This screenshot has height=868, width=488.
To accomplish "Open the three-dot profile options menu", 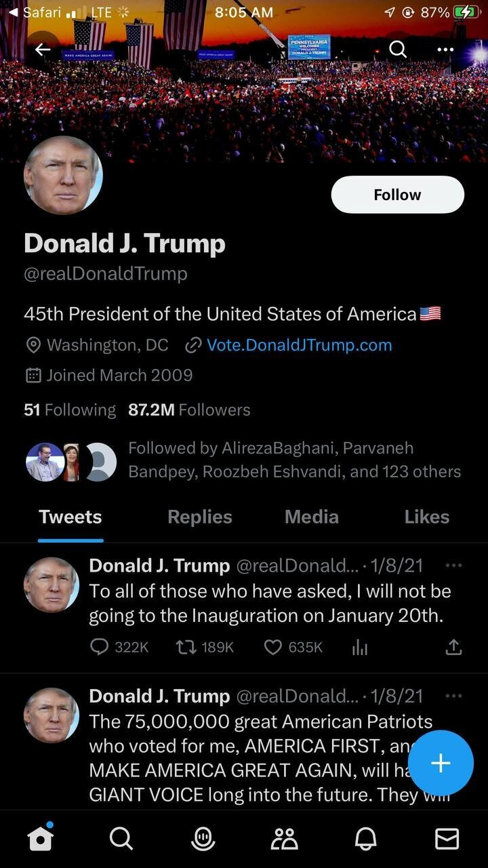I will click(445, 49).
